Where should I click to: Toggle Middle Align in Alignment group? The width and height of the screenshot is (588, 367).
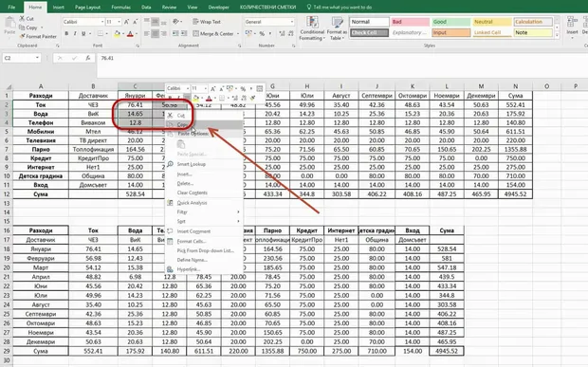point(155,22)
